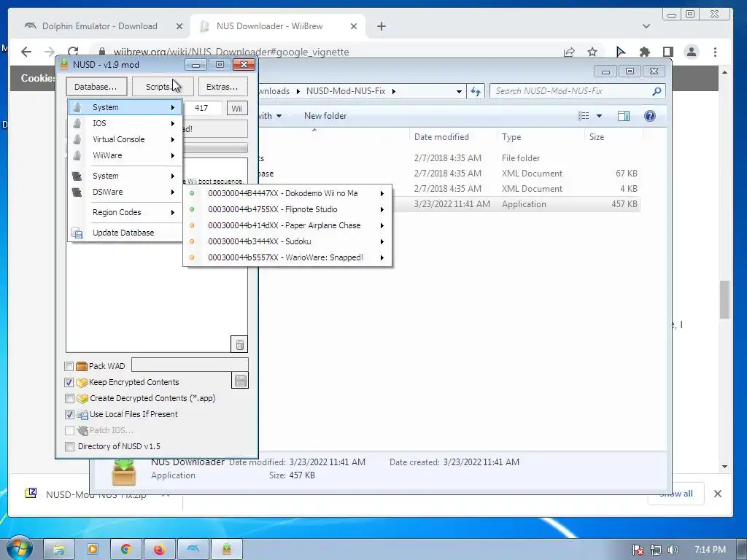Click the WAD name input field
The height and width of the screenshot is (560, 747).
pyautogui.click(x=190, y=365)
